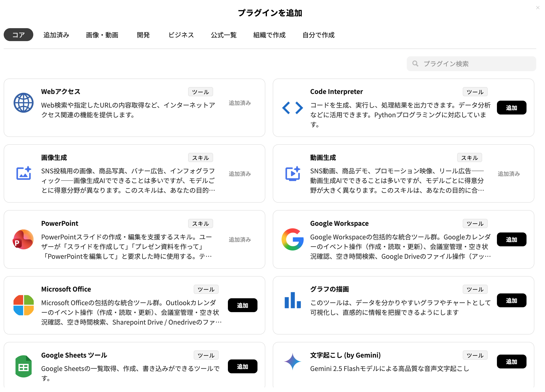Click the Webアクセス globe icon
Image resolution: width=545 pixels, height=392 pixels.
point(23,103)
